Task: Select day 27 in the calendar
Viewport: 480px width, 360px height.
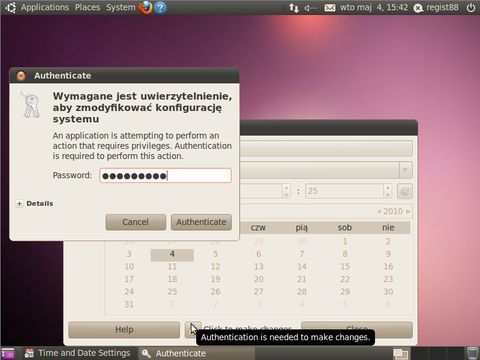Action: 259,292
